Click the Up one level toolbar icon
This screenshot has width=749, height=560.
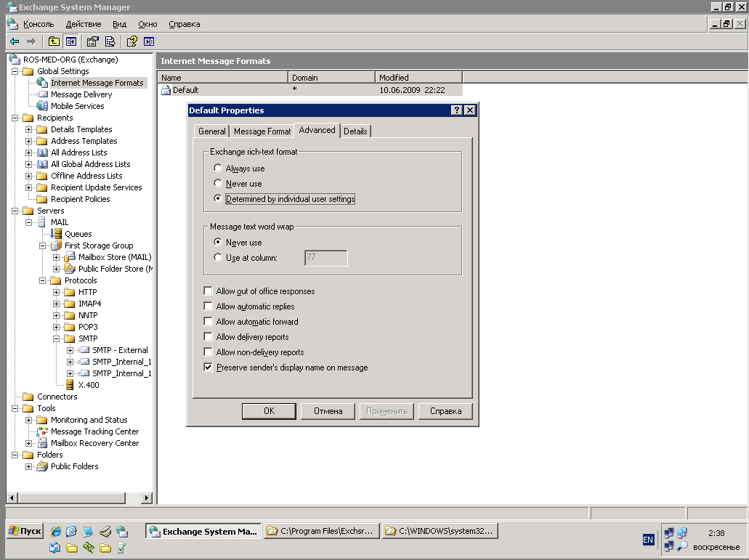54,41
